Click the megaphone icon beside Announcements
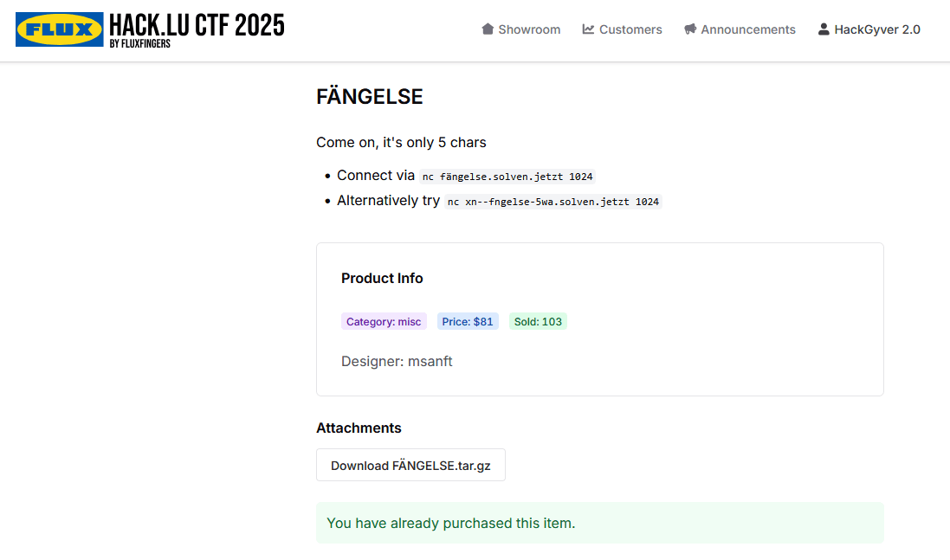 tap(689, 29)
